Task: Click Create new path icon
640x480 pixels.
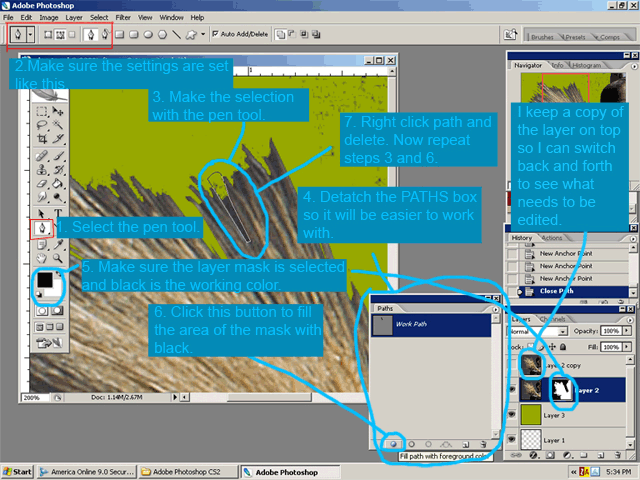Action: 465,444
